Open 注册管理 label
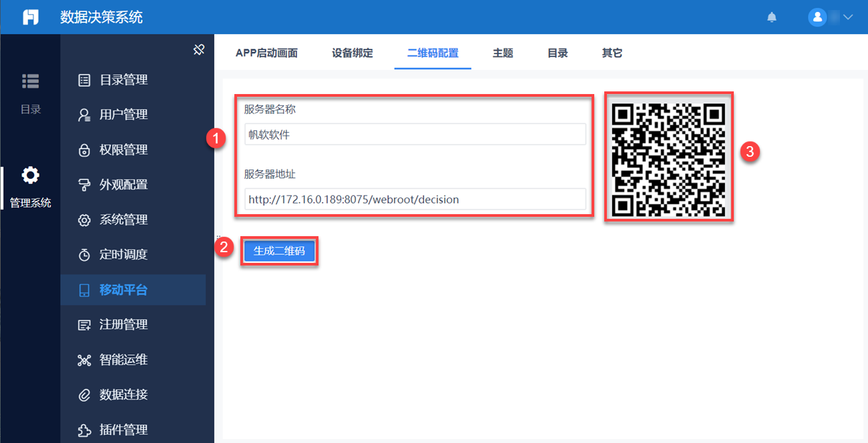The height and width of the screenshot is (443, 868). pos(124,325)
